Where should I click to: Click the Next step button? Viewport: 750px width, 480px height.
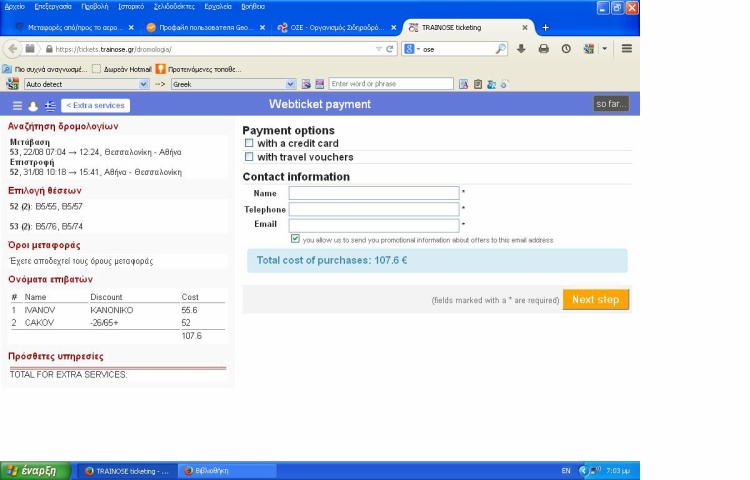[596, 300]
